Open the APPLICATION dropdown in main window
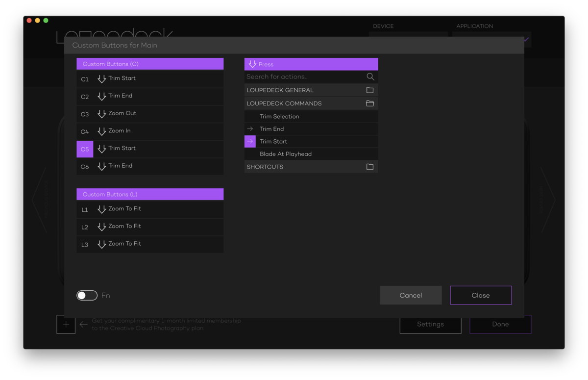This screenshot has height=380, width=588. [x=491, y=39]
